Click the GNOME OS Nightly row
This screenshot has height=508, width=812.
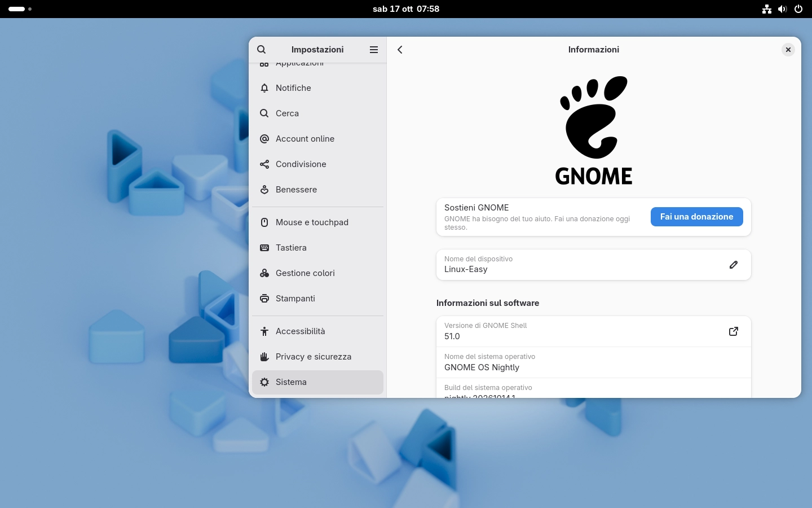pyautogui.click(x=594, y=362)
